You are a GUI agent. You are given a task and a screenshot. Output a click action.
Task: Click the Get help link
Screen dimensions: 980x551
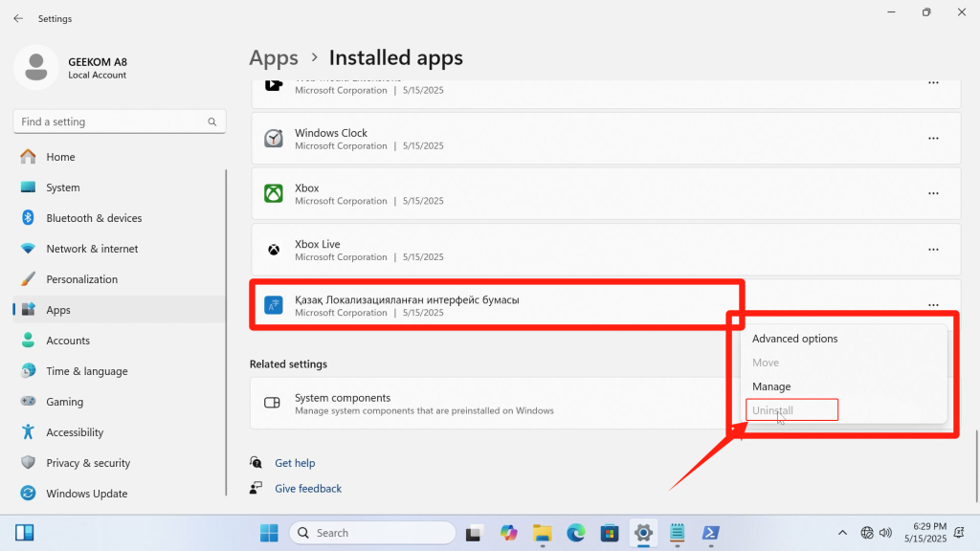[295, 463]
